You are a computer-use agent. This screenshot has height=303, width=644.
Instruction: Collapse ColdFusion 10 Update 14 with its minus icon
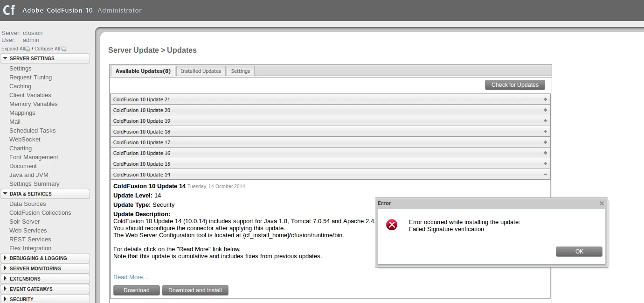point(545,175)
